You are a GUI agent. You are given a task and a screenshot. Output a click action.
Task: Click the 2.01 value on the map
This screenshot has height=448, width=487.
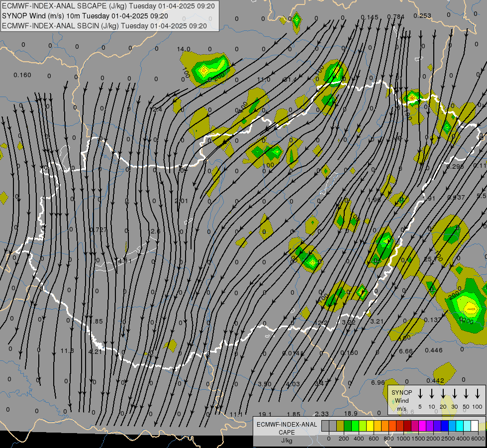point(182,201)
